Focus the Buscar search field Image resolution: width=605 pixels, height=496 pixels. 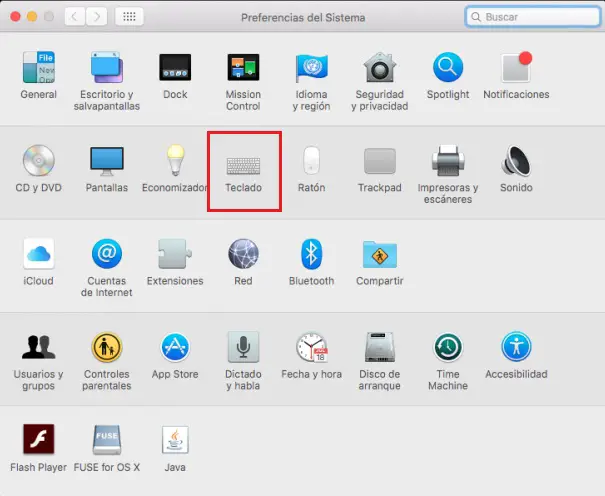pyautogui.click(x=533, y=17)
